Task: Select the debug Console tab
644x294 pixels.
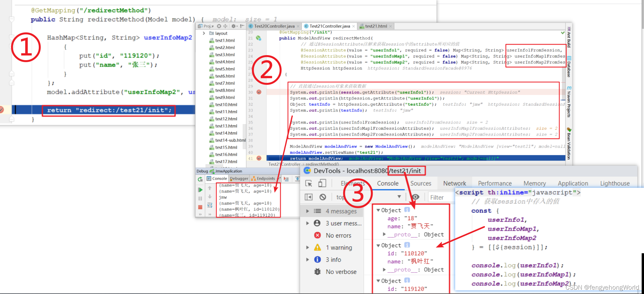Action: point(217,178)
